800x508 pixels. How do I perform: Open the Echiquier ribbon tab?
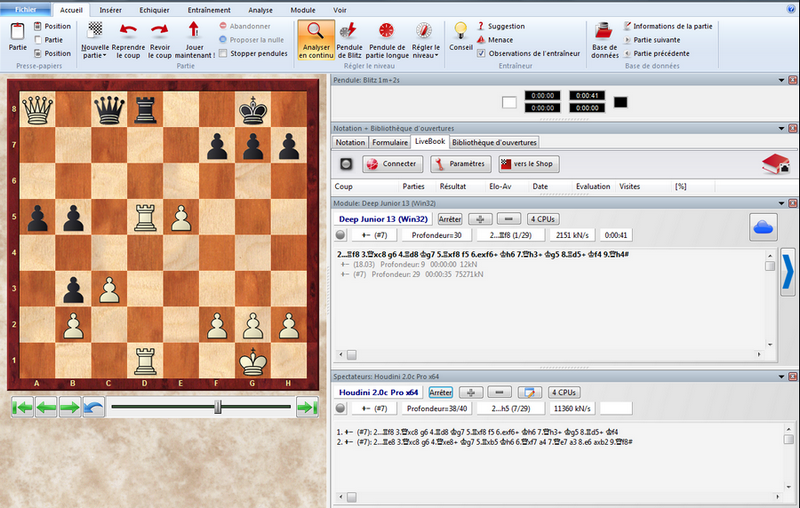[x=154, y=9]
